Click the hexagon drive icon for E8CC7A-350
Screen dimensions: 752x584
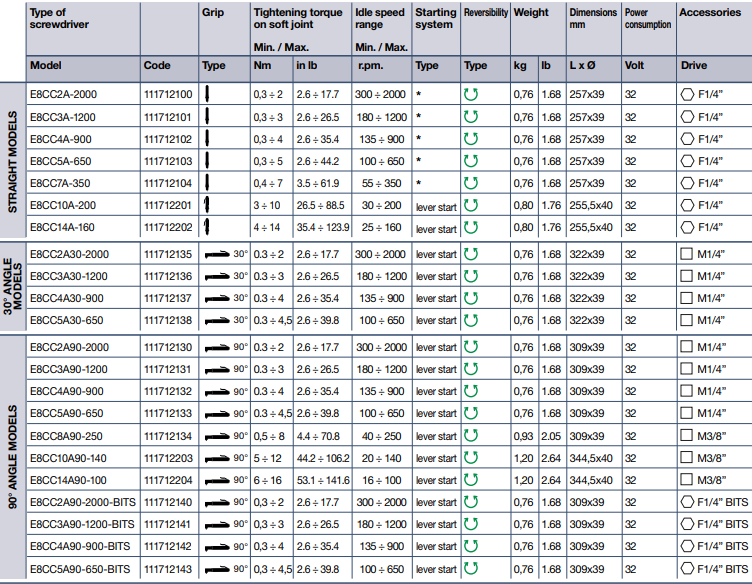coord(687,183)
